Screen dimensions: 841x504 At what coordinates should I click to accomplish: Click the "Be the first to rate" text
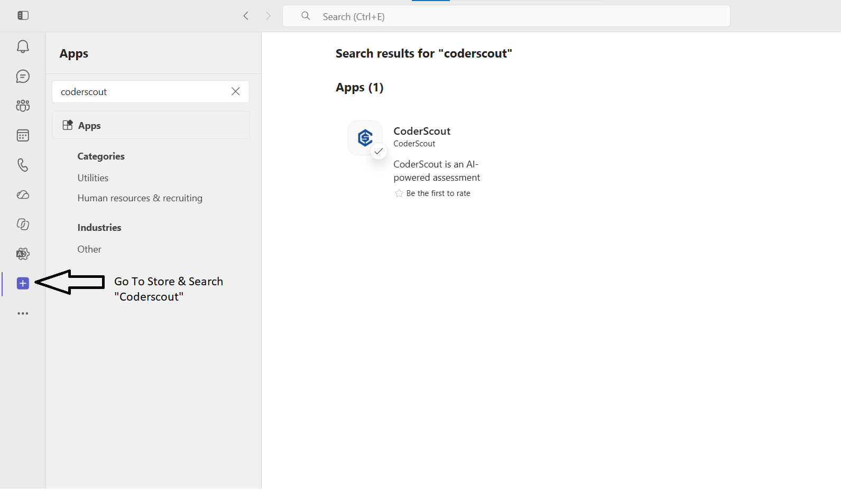(x=438, y=193)
